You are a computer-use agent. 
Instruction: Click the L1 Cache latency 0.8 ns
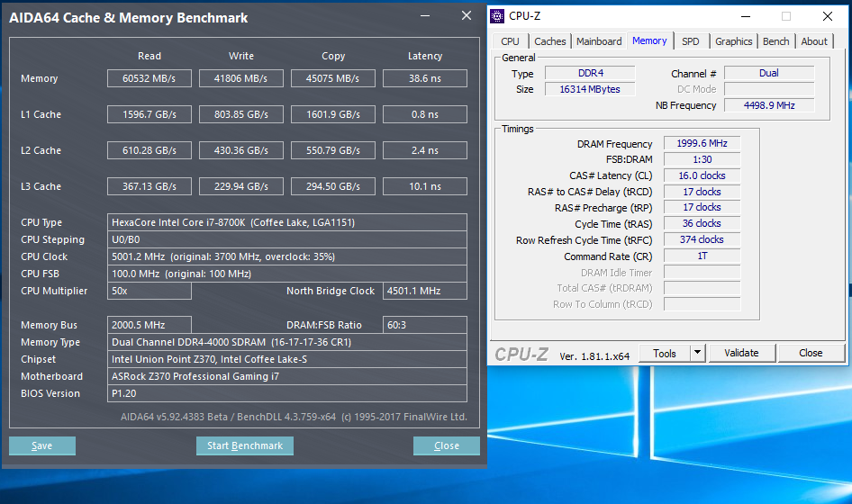pos(425,114)
